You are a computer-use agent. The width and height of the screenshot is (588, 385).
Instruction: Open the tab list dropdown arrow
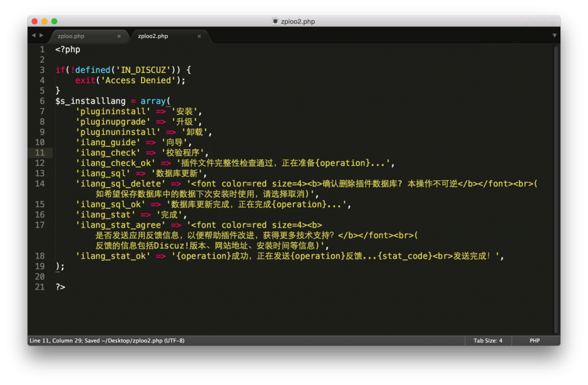(554, 36)
